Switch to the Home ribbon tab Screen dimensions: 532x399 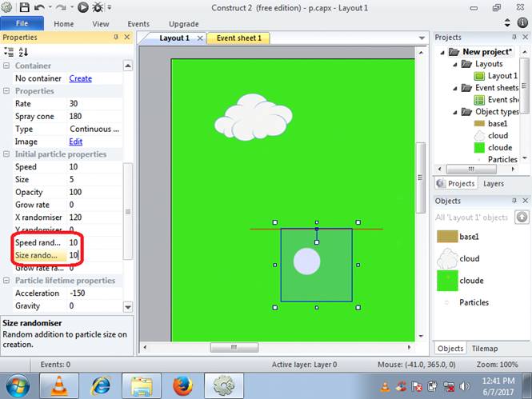(x=63, y=24)
